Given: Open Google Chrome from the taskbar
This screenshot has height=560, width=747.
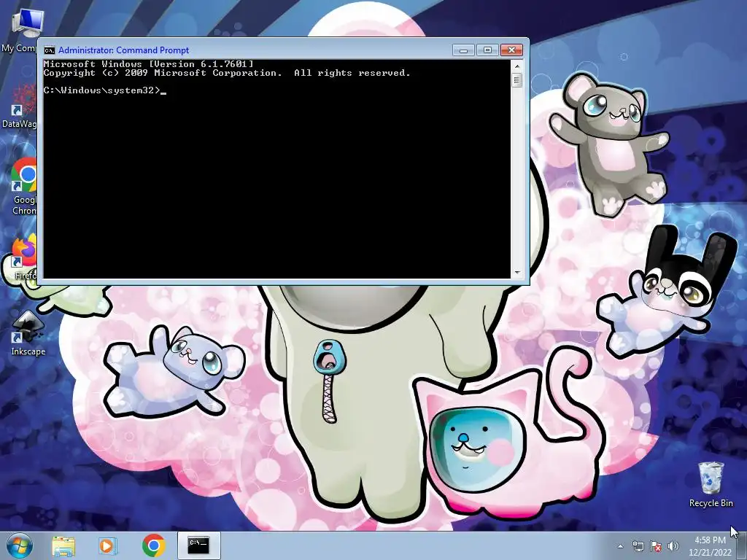Looking at the screenshot, I should [x=153, y=545].
